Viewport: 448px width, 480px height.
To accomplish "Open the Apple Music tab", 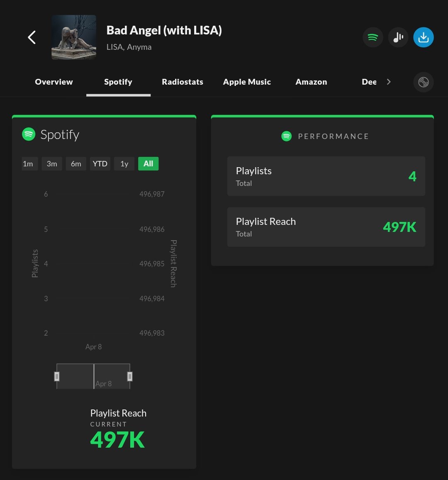I will click(x=247, y=82).
